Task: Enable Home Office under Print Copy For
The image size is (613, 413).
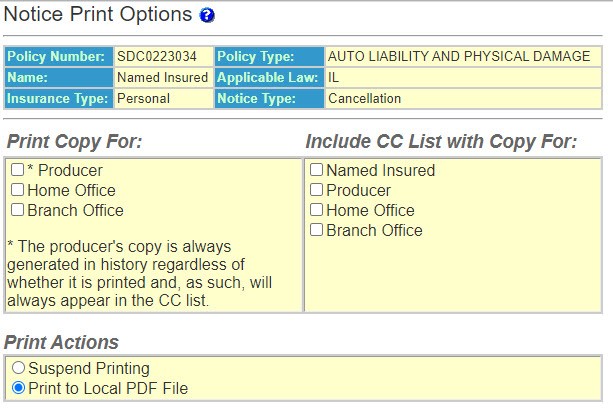Action: pyautogui.click(x=17, y=190)
